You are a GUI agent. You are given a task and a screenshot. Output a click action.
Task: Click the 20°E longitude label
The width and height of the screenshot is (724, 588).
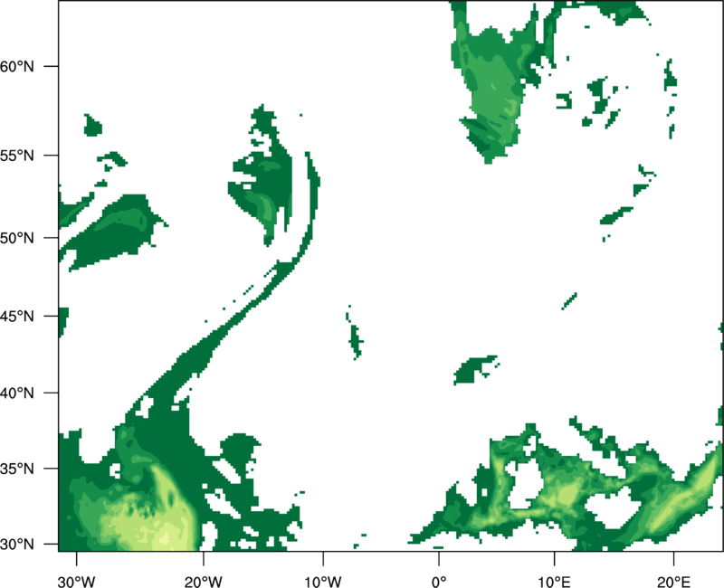pyautogui.click(x=673, y=582)
